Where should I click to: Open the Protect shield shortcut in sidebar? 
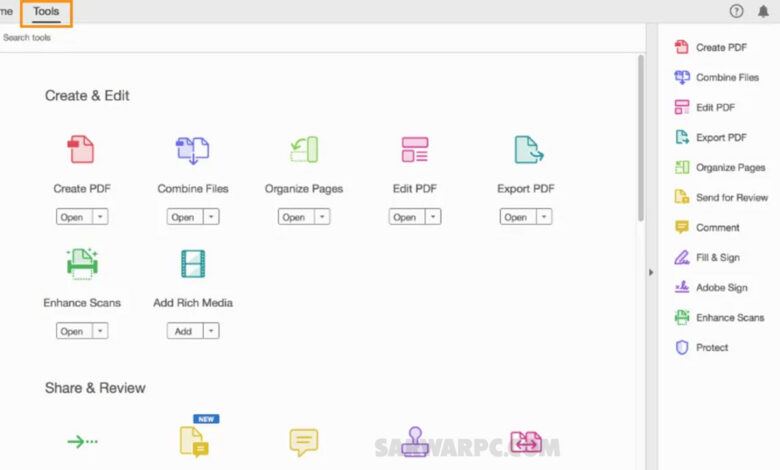coord(701,347)
